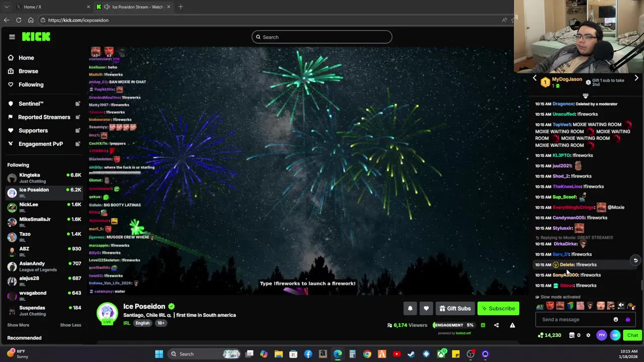
Task: Open the chat shop icon
Action: tap(572, 335)
